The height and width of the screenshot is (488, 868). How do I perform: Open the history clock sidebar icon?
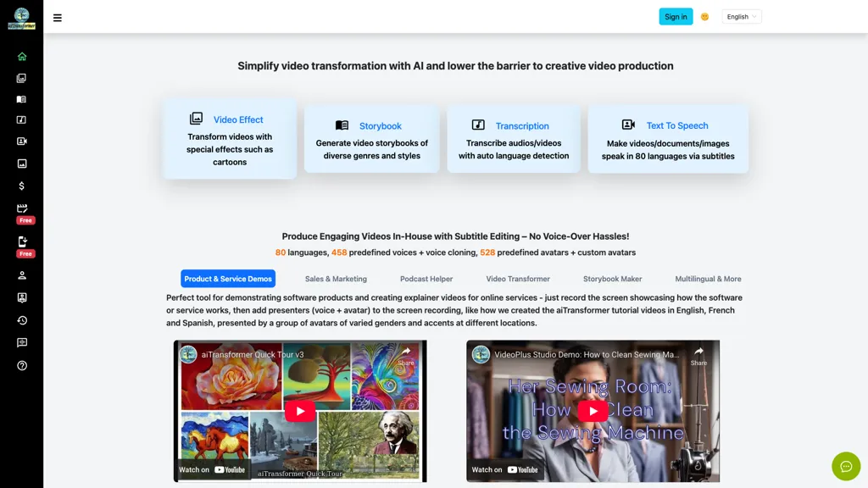click(21, 320)
